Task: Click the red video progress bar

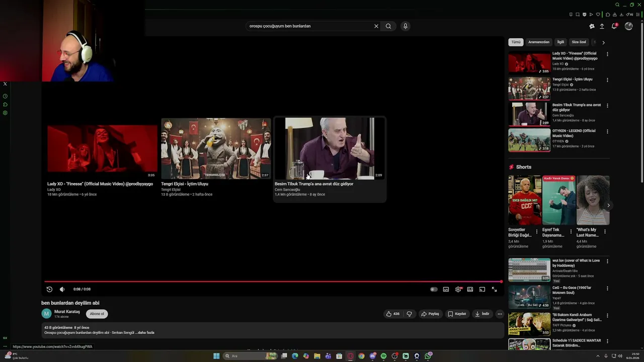Action: tap(273, 282)
